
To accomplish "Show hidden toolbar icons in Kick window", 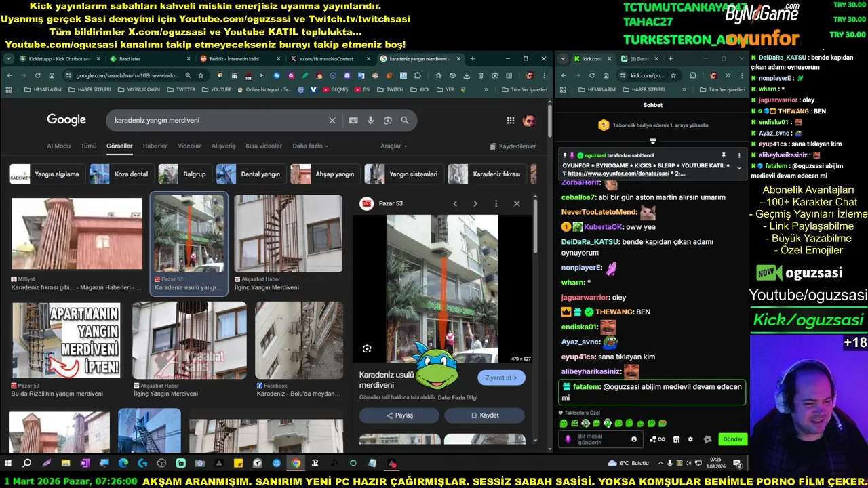I will pyautogui.click(x=728, y=75).
